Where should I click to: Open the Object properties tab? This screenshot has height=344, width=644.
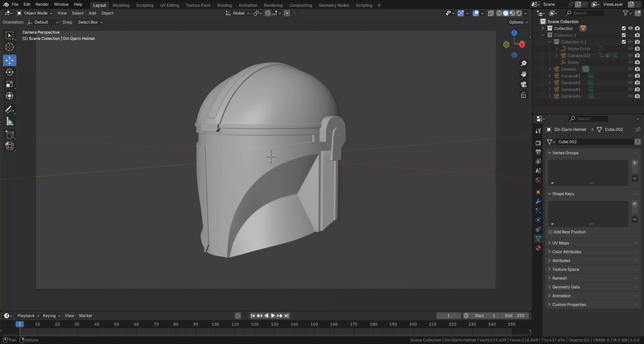(x=538, y=192)
